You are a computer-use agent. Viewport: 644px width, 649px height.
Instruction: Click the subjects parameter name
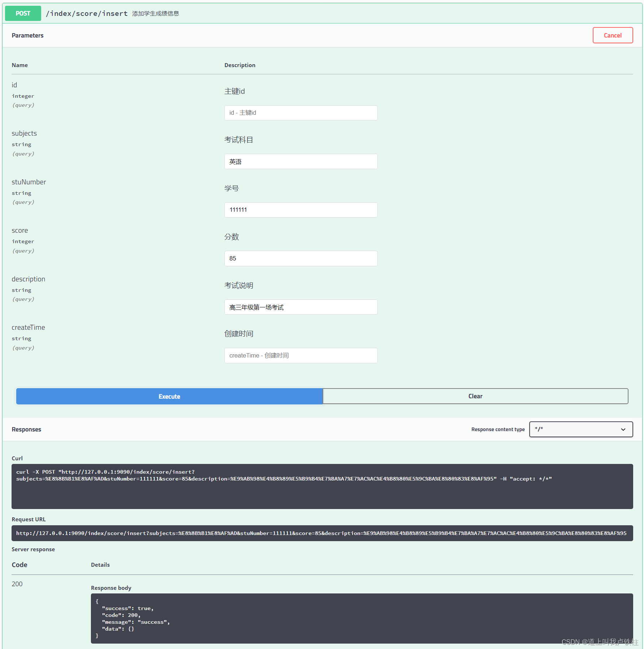pyautogui.click(x=24, y=133)
